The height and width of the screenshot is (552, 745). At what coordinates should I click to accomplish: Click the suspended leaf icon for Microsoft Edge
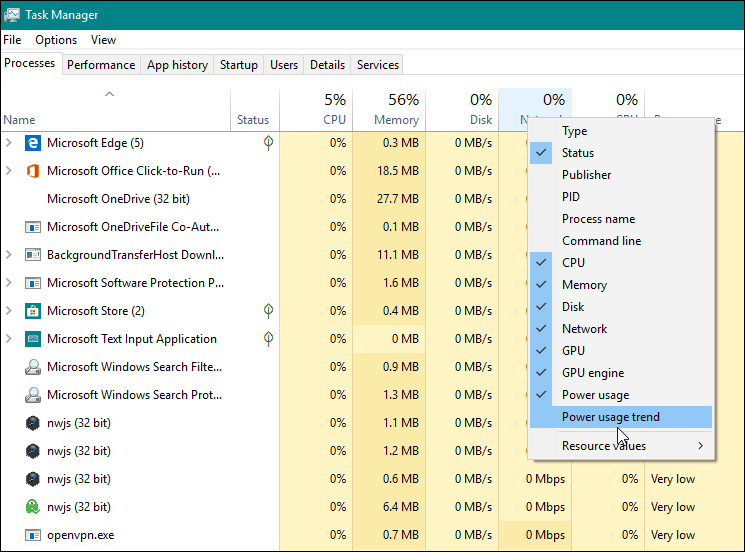pyautogui.click(x=268, y=143)
